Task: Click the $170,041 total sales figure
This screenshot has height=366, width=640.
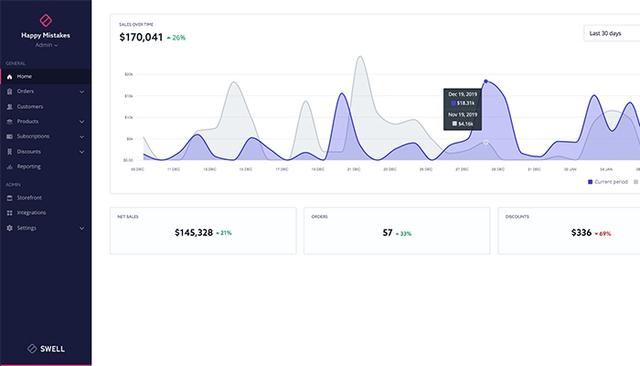Action: [141, 37]
